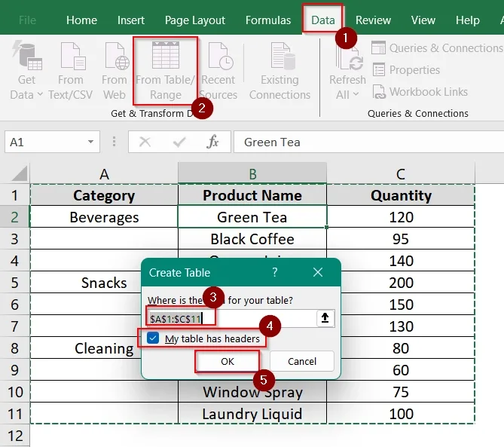Switch to the Data tab
The width and height of the screenshot is (504, 447).
click(323, 20)
